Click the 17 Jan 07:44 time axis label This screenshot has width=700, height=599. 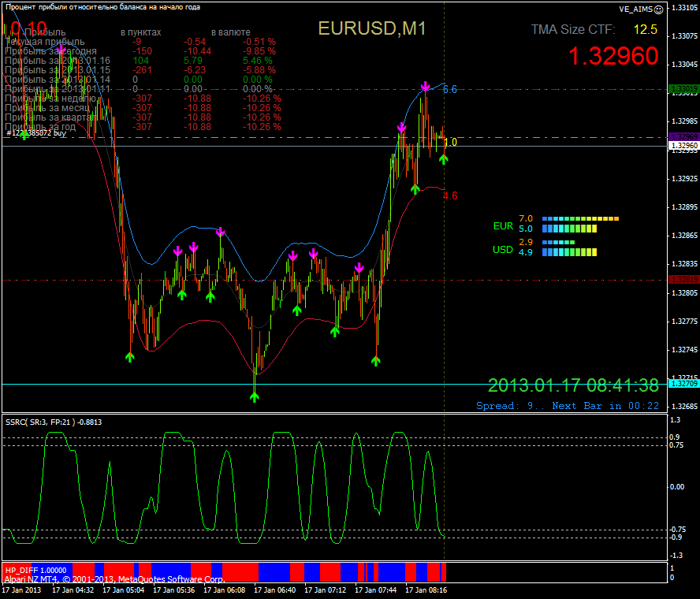(x=375, y=590)
